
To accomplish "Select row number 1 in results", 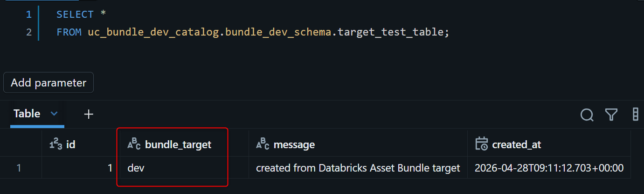I will click(x=19, y=168).
